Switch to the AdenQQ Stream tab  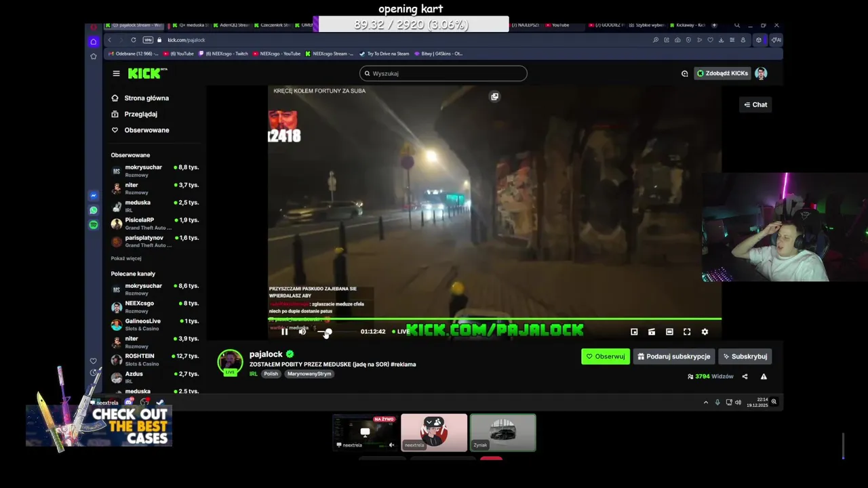(x=232, y=25)
